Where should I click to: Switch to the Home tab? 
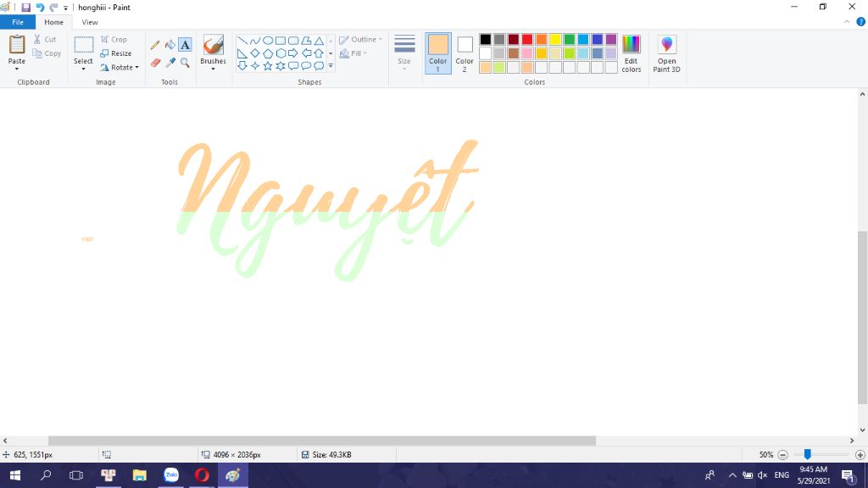point(53,22)
